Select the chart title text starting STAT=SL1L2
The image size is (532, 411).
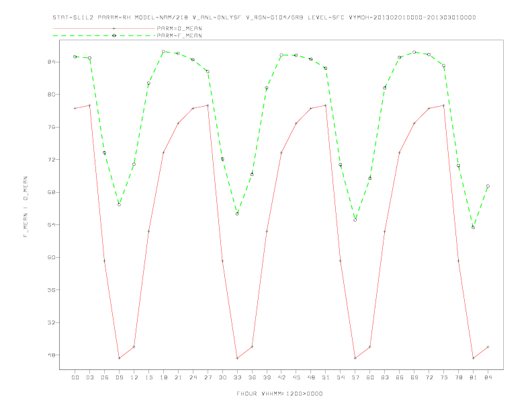pos(264,17)
